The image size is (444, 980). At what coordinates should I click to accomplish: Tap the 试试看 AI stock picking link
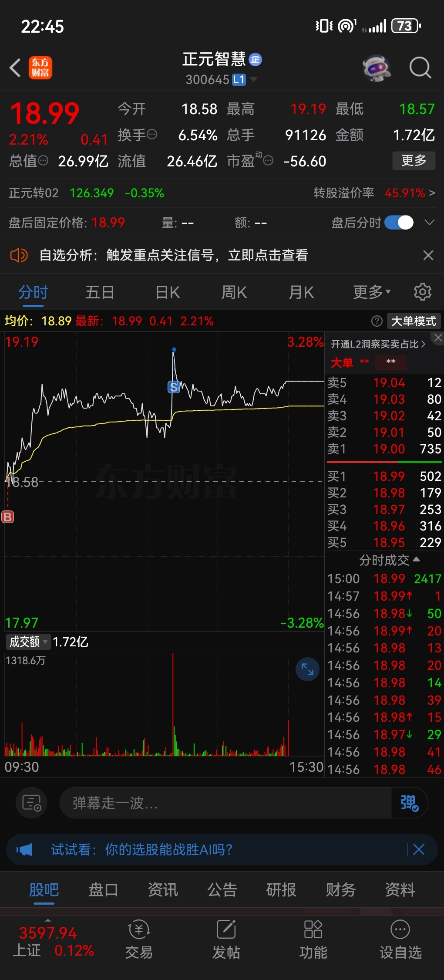click(x=142, y=849)
